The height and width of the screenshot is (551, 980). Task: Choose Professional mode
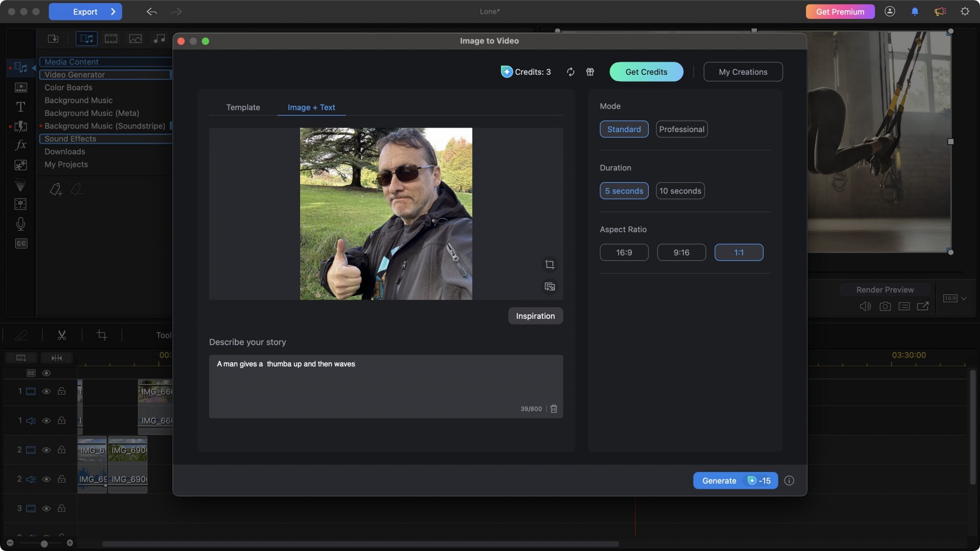click(681, 129)
